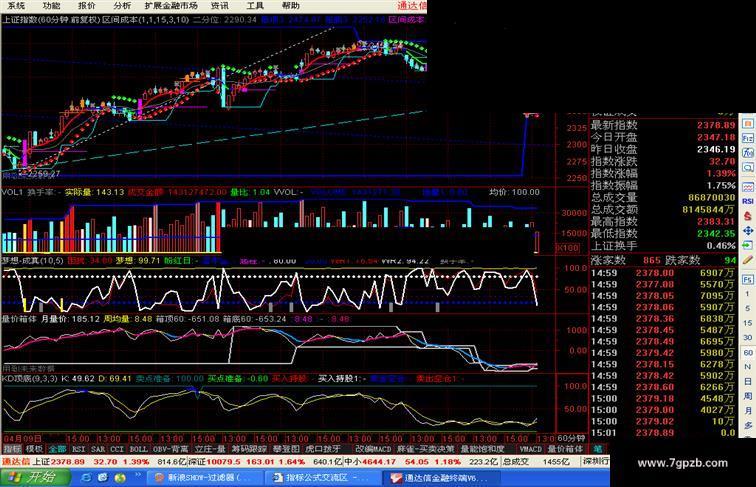Select the BOLL indicator tab at bottom
Viewport: 756px width, 487px height.
click(x=138, y=448)
